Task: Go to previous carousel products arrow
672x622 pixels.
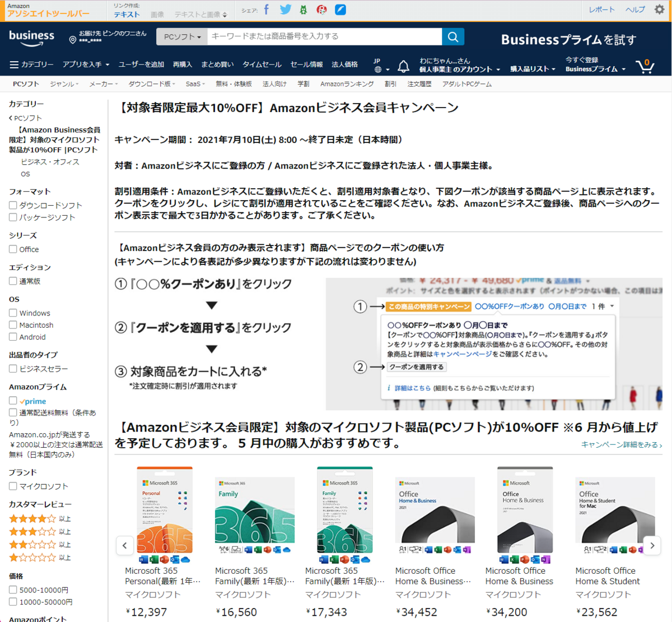Action: (x=125, y=545)
